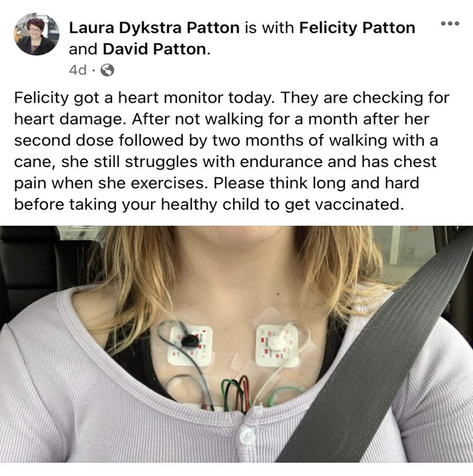Click the 4d post timestamp
This screenshot has width=473, height=476.
tap(77, 70)
